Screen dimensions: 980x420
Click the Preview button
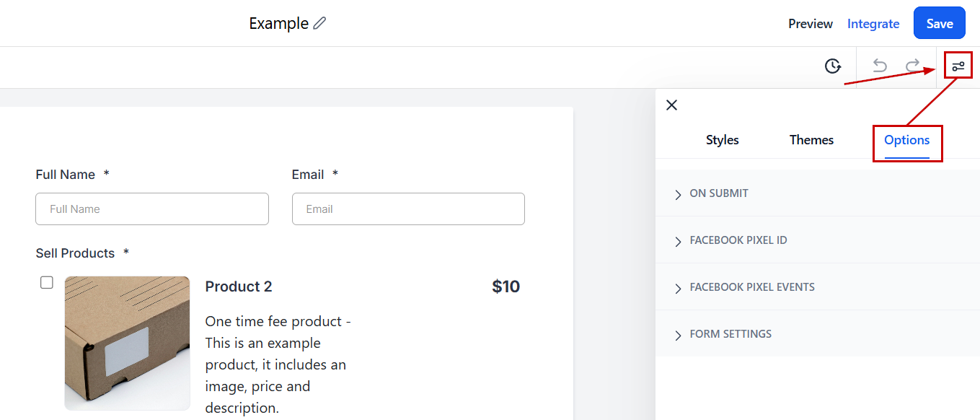pyautogui.click(x=811, y=24)
